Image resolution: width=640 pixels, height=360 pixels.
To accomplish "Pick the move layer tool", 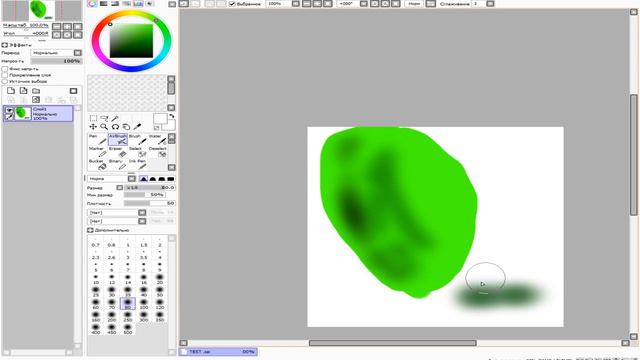I will (93, 127).
